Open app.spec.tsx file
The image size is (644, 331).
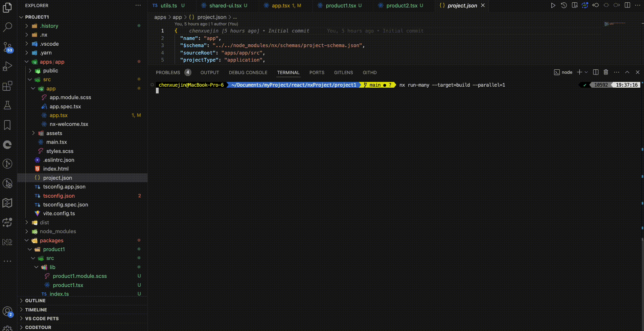(83, 106)
